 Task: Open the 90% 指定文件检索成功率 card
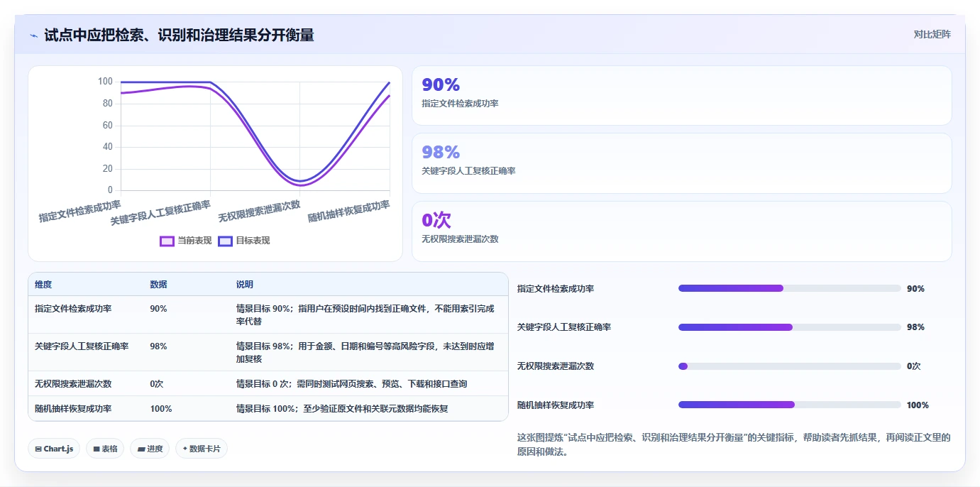(x=681, y=95)
